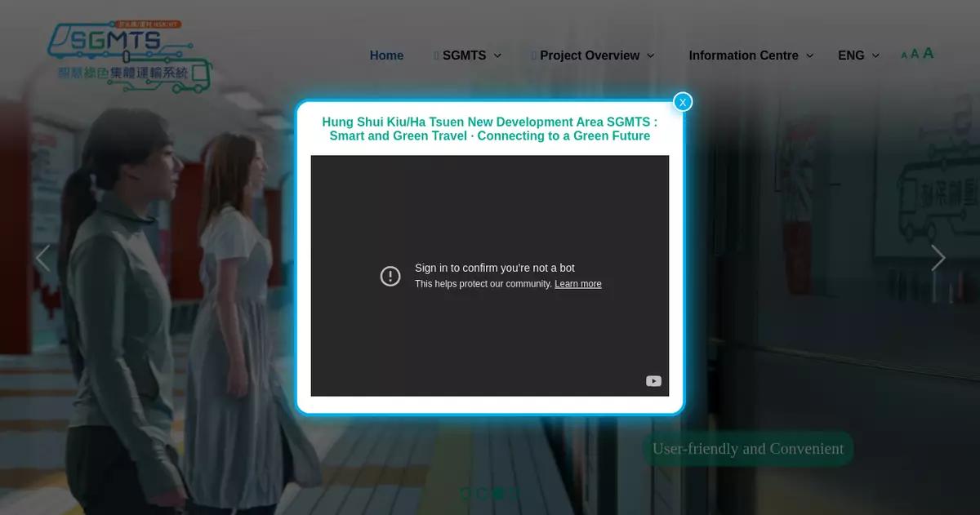
Task: Click the exclamation warning icon in video
Action: coord(390,276)
